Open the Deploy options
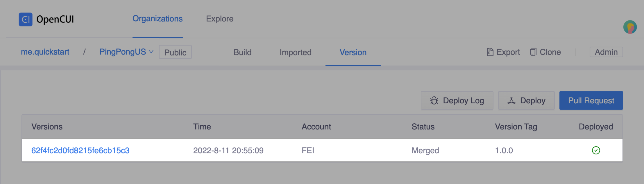This screenshot has height=184, width=644. pos(526,100)
